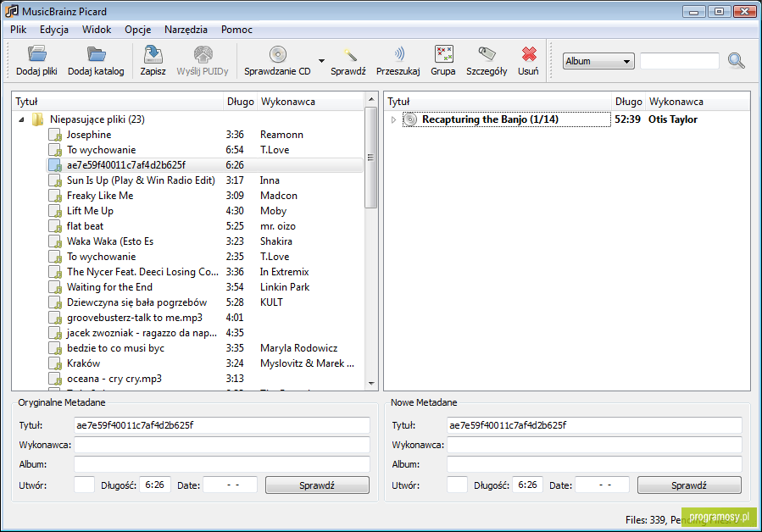762x532 pixels.
Task: Click file icon beside Waka Waka (Esto Es
Action: pyautogui.click(x=55, y=241)
